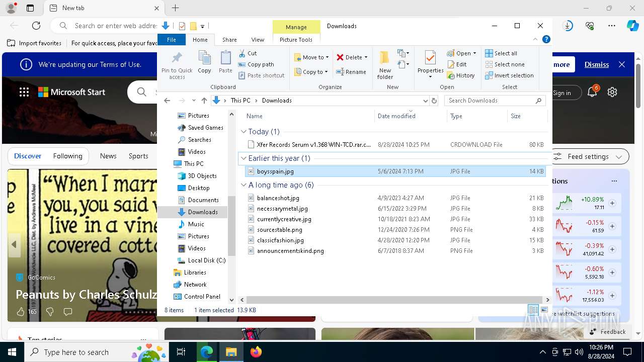Image resolution: width=644 pixels, height=362 pixels.
Task: Click Paste shortcut in the ribbon
Action: point(262,75)
